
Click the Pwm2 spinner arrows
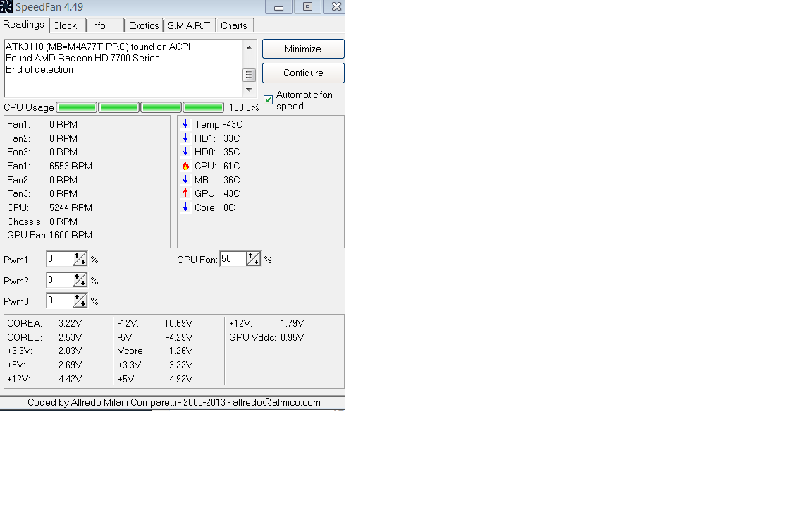80,280
